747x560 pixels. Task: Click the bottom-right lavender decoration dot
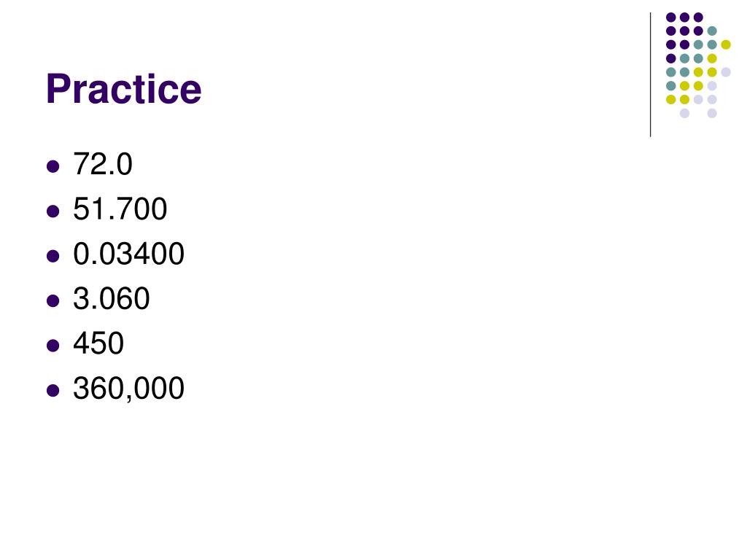click(712, 113)
